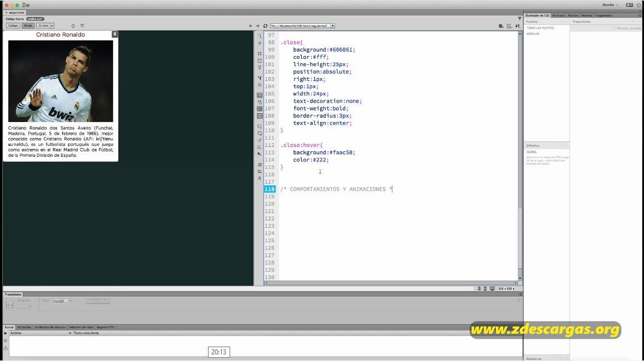This screenshot has width=644, height=361.
Task: Open the Diseño workspace switcher dropdown
Action: (610, 5)
